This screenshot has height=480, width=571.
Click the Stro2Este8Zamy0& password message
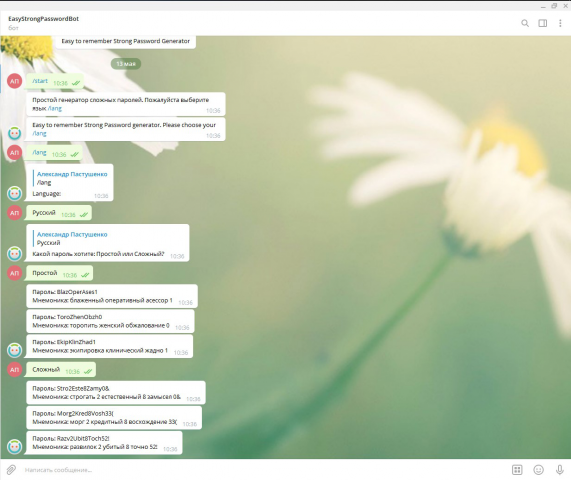click(x=116, y=393)
